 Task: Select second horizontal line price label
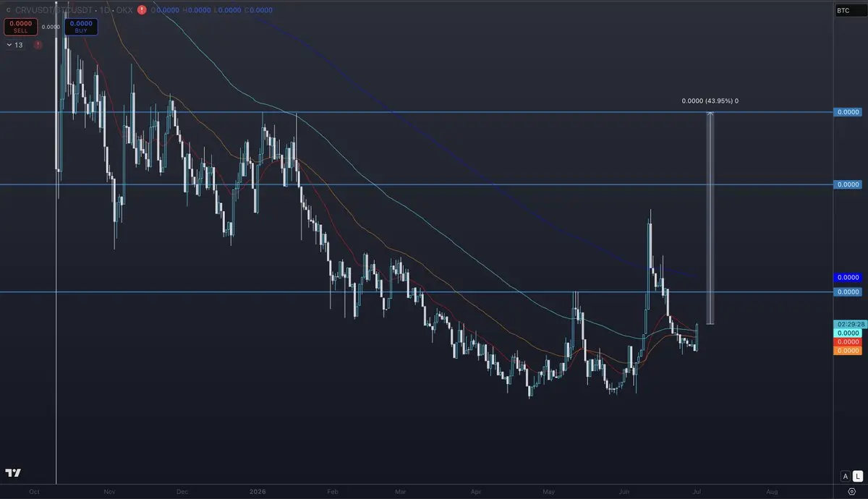point(848,184)
